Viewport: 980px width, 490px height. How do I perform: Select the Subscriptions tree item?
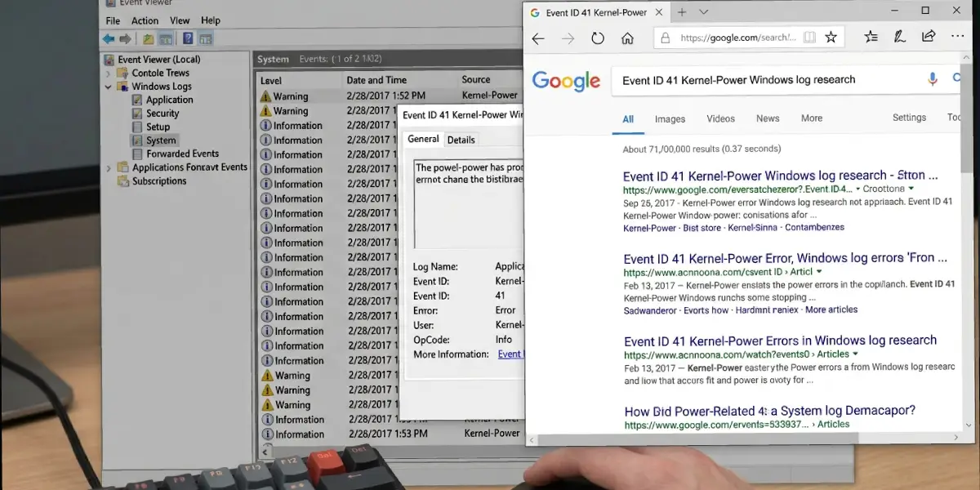click(x=151, y=181)
